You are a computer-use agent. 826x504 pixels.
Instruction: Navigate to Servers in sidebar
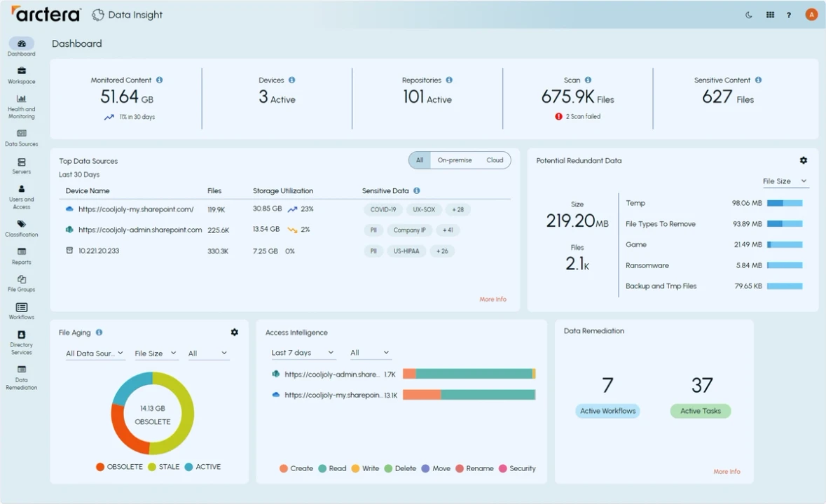(x=21, y=167)
